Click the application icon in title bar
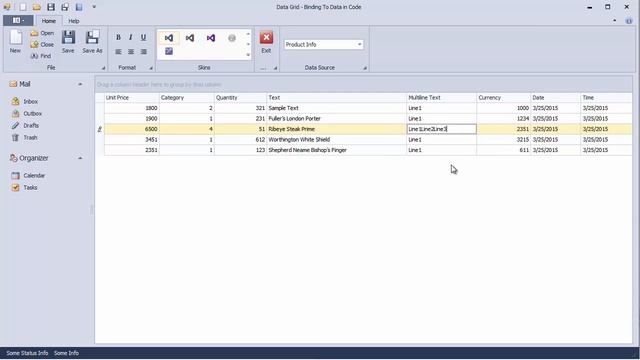 (x=7, y=7)
